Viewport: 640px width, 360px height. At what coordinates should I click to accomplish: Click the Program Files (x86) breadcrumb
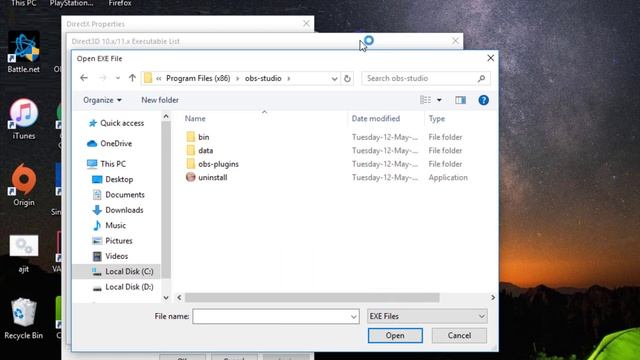(198, 78)
